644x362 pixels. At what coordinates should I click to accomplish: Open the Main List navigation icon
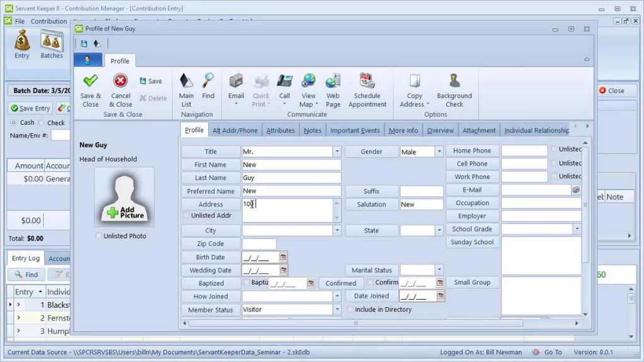(x=187, y=81)
